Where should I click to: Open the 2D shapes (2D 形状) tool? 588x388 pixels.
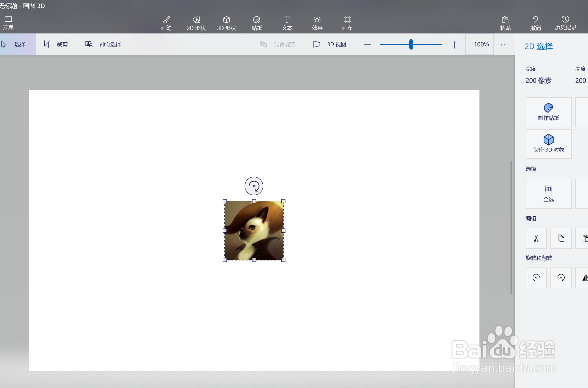(x=196, y=23)
